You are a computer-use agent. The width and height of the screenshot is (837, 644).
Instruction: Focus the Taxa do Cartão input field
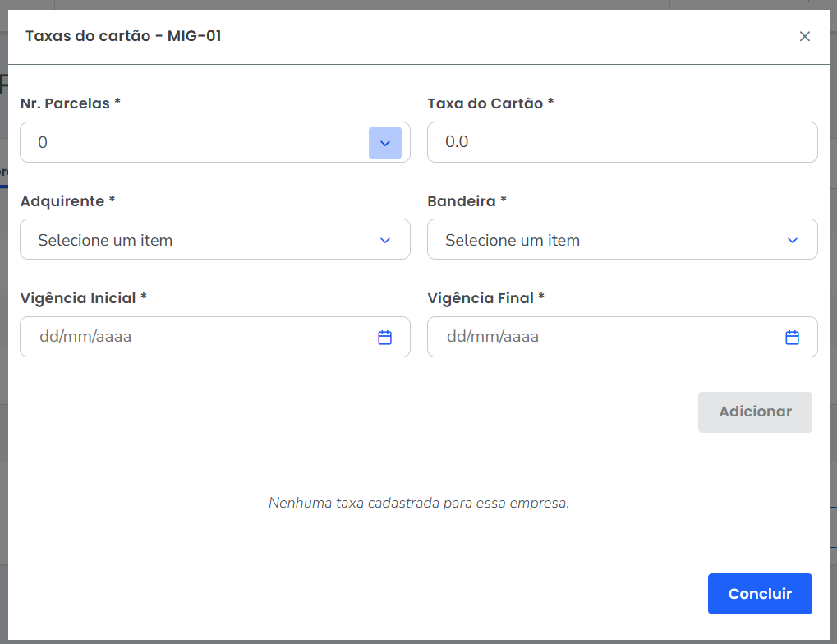(x=622, y=142)
